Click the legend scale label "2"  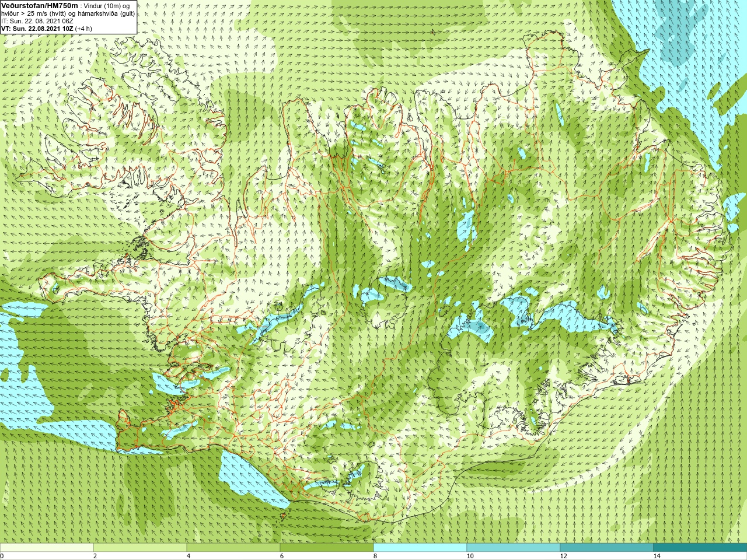(x=95, y=556)
